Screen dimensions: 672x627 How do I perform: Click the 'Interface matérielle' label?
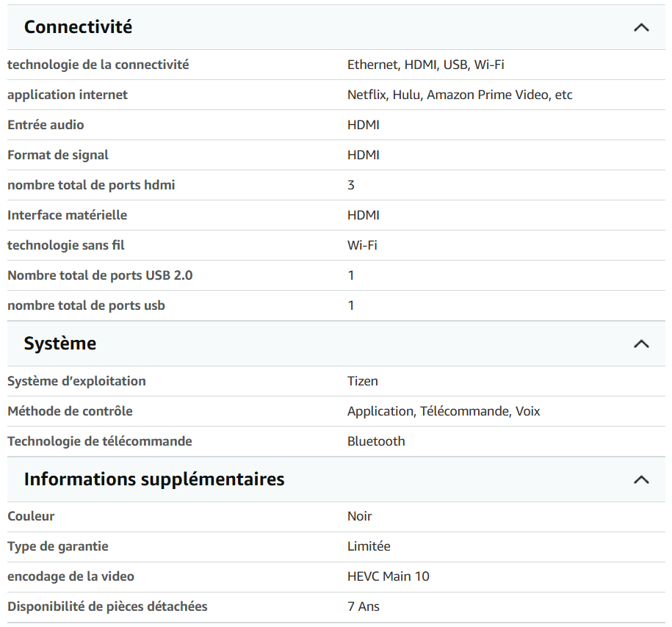point(68,215)
